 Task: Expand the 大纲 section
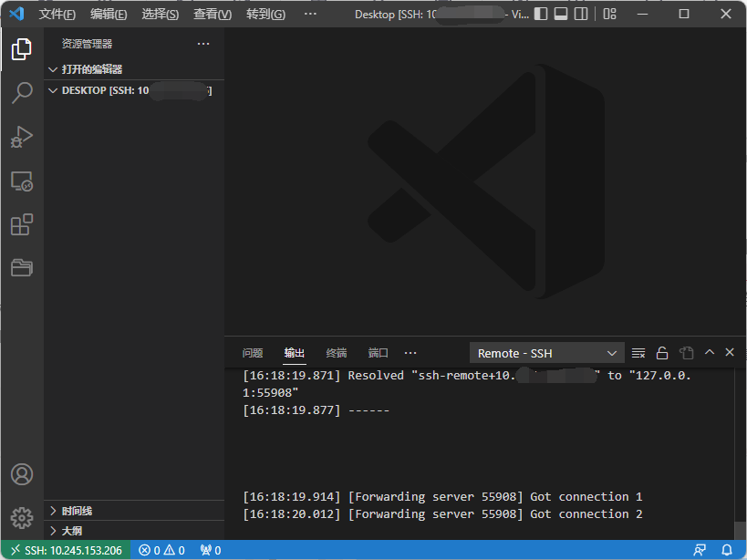(x=134, y=531)
